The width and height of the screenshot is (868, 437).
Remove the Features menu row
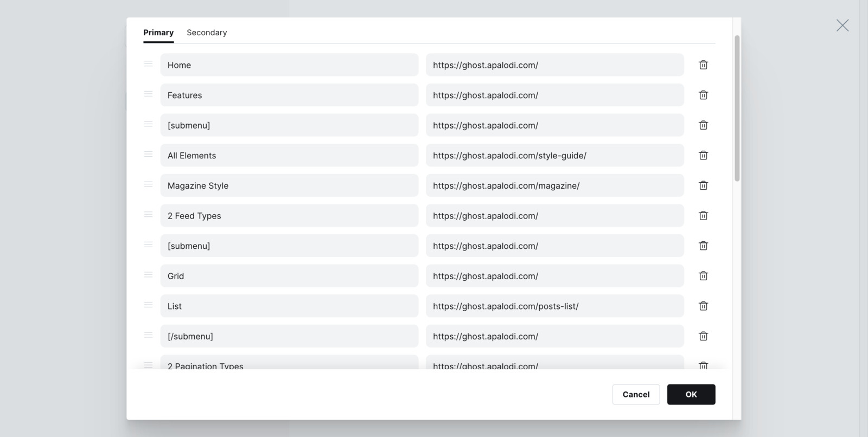point(703,95)
